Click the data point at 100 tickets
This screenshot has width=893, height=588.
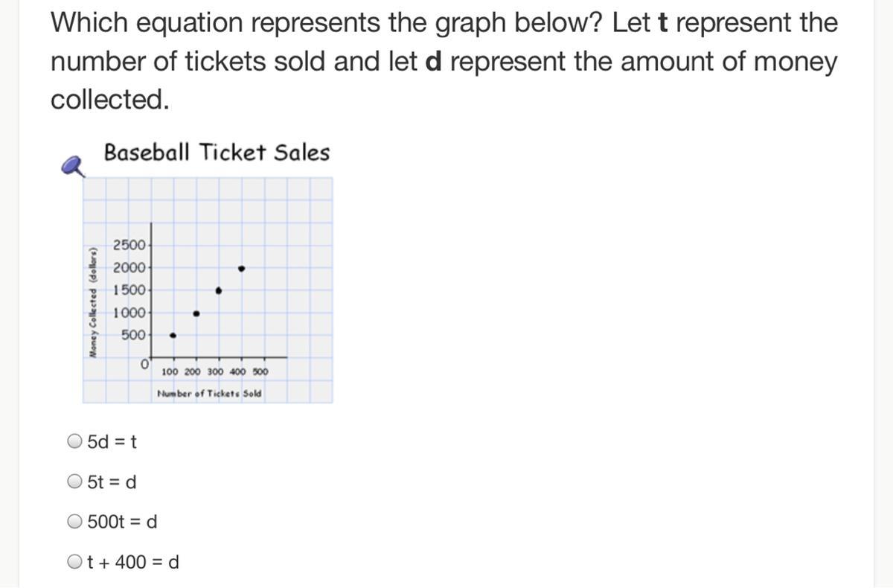[173, 336]
